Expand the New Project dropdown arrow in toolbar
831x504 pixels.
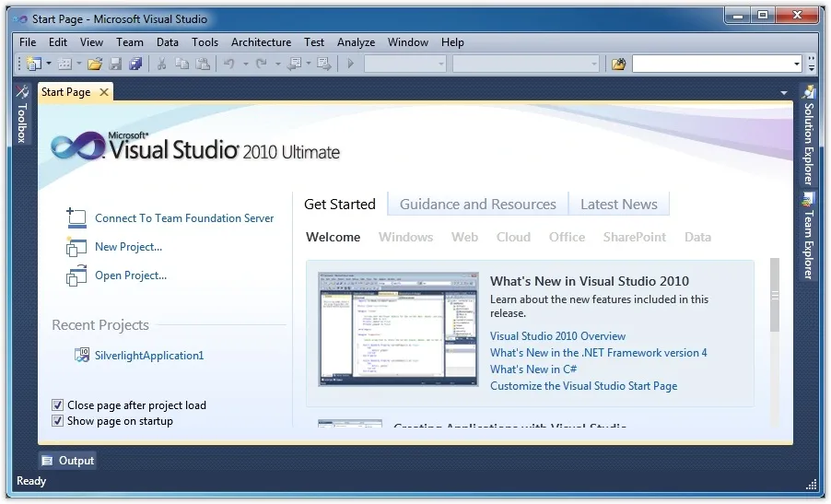pos(49,64)
